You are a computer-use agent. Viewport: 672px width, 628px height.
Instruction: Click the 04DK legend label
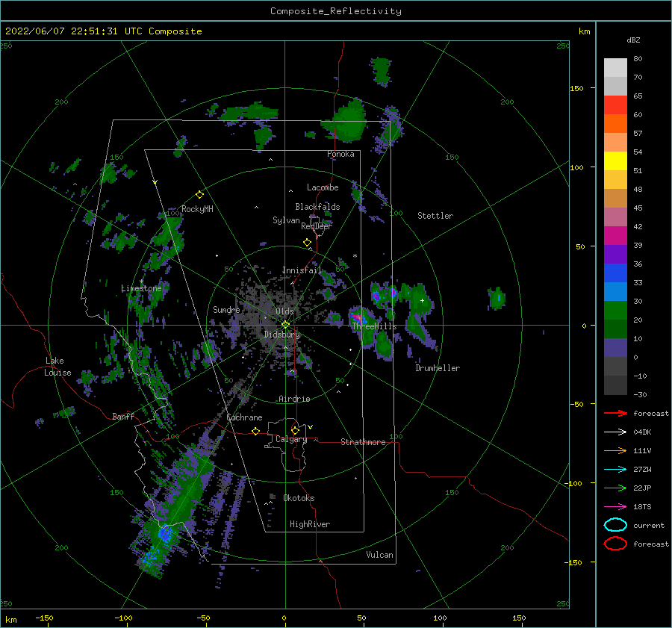(x=642, y=432)
